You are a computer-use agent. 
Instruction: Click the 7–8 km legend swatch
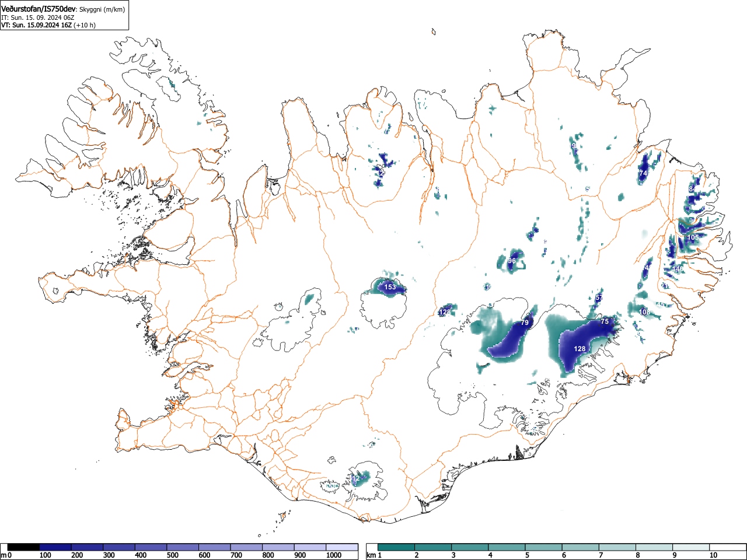coord(617,547)
